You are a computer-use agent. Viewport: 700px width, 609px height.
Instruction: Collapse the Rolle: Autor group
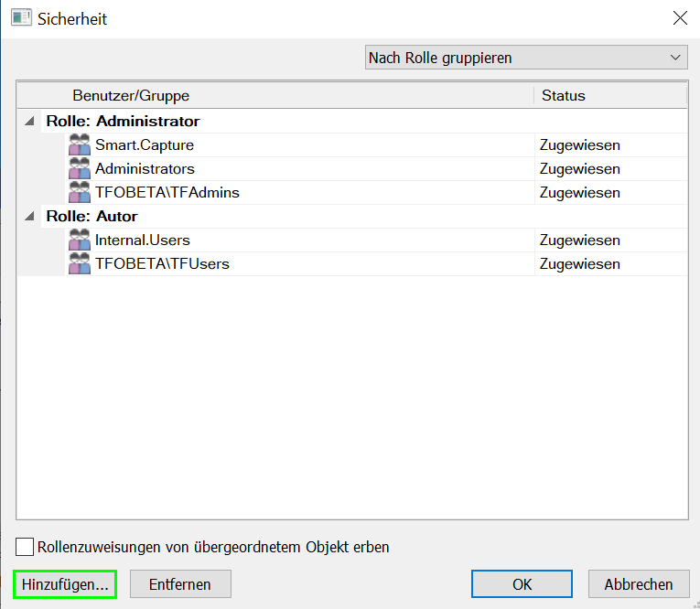coord(29,217)
